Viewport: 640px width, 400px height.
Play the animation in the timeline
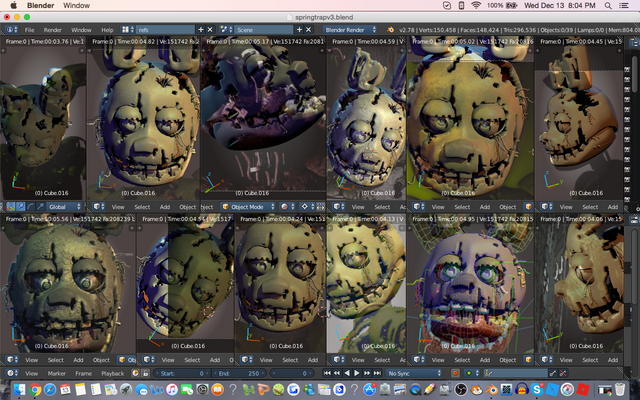coord(357,373)
